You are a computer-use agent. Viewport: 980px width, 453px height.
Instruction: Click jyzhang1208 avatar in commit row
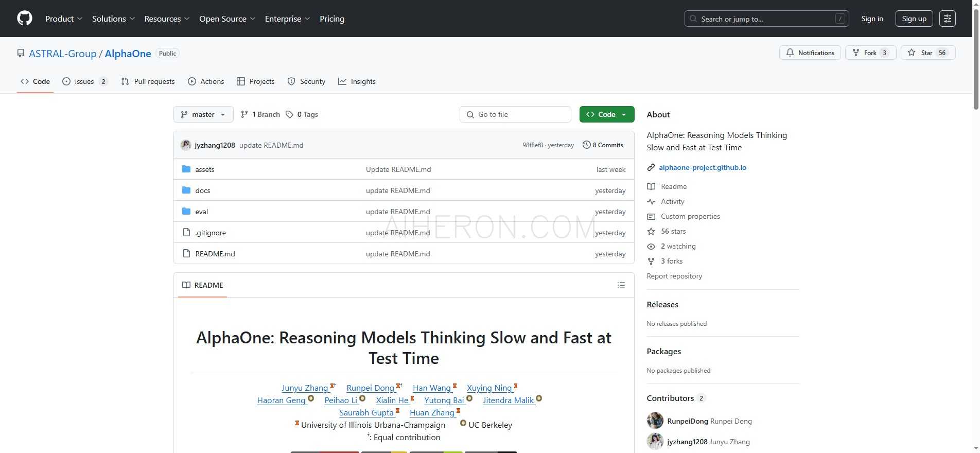click(186, 145)
